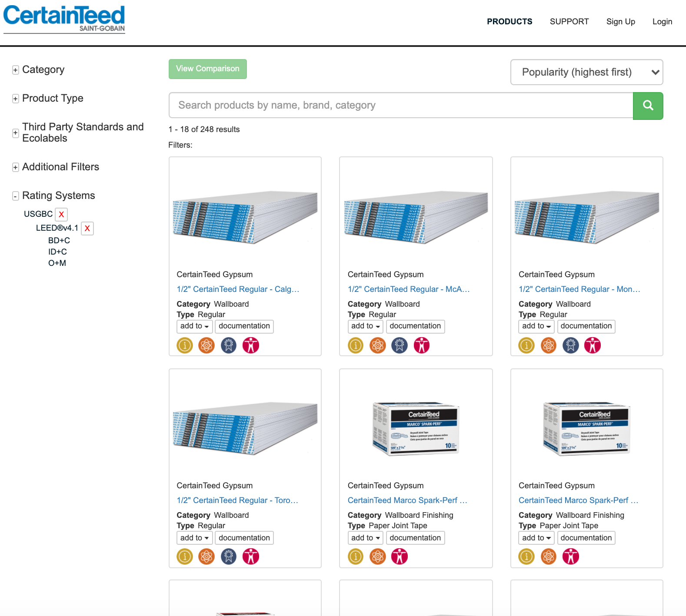
Task: Open the Popularity (highest first) sort dropdown
Action: pyautogui.click(x=586, y=72)
